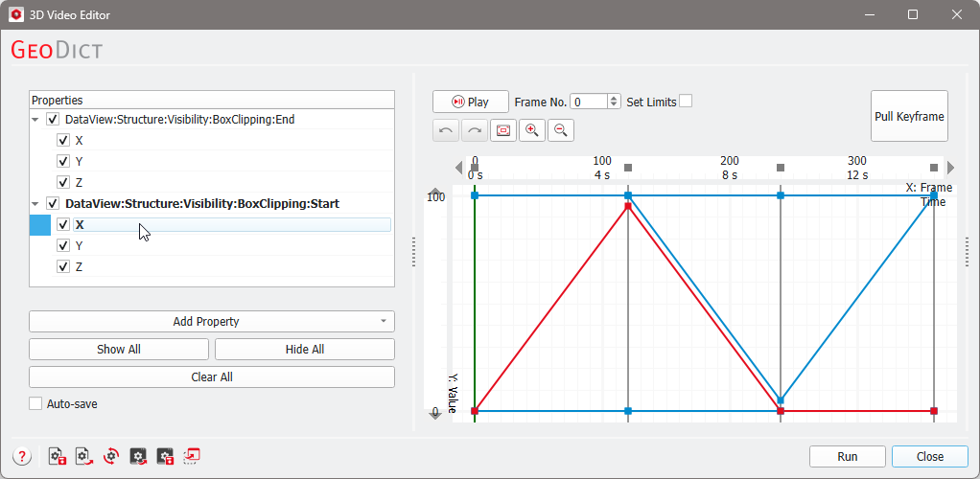980x479 pixels.
Task: Click the zoom in magnifier icon
Action: (x=532, y=130)
